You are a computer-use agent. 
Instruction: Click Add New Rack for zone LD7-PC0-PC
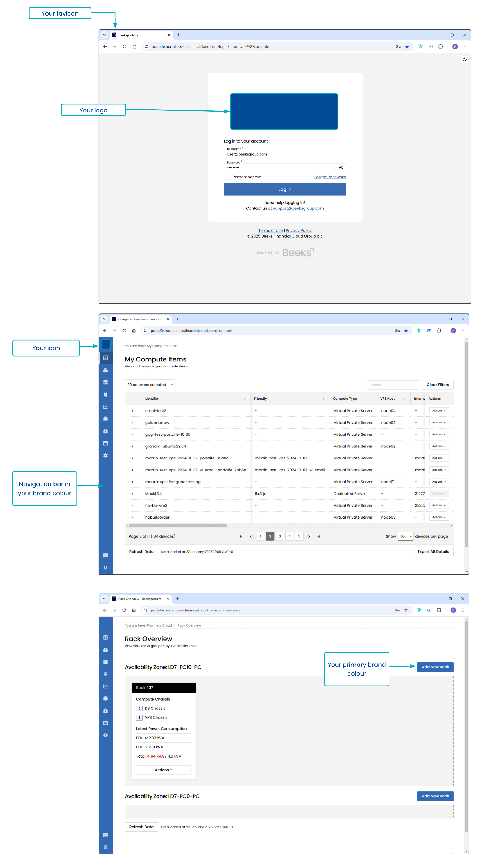click(x=435, y=796)
